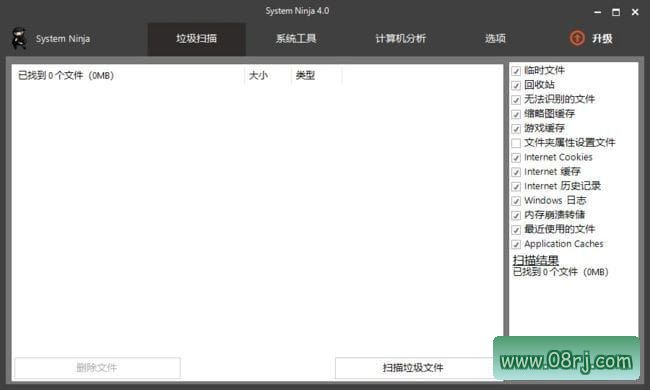Toggle Internet 历史记录 checkbox
650x390 pixels.
[x=516, y=187]
